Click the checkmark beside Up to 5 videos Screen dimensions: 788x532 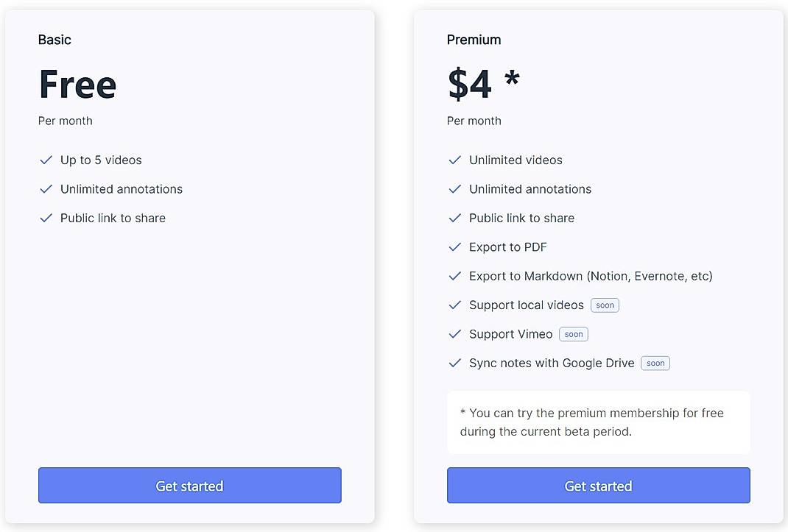[46, 160]
